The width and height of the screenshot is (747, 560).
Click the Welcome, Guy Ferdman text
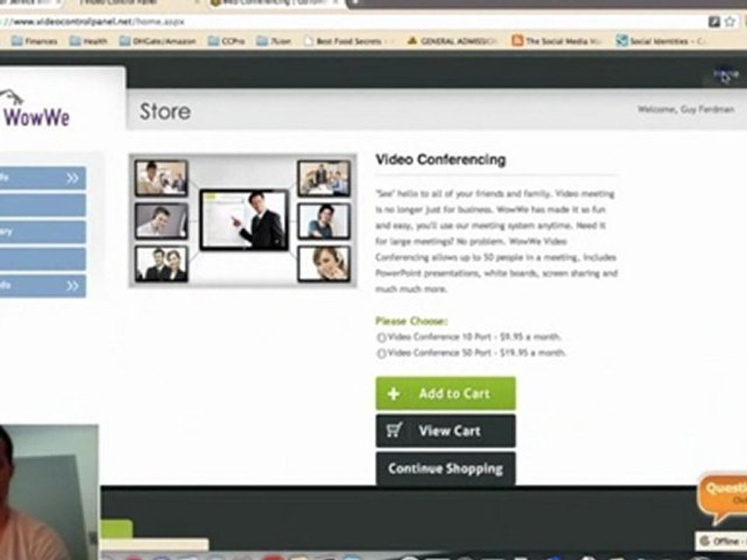tap(686, 110)
